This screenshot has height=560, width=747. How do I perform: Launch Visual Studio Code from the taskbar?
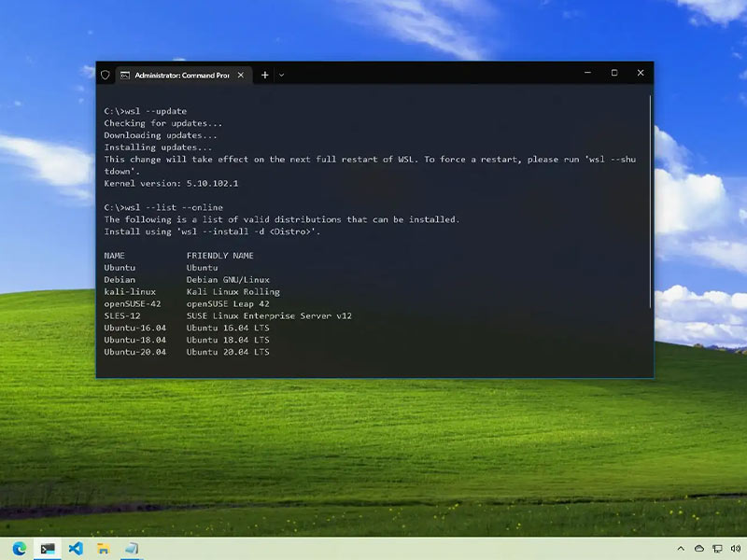pos(76,549)
